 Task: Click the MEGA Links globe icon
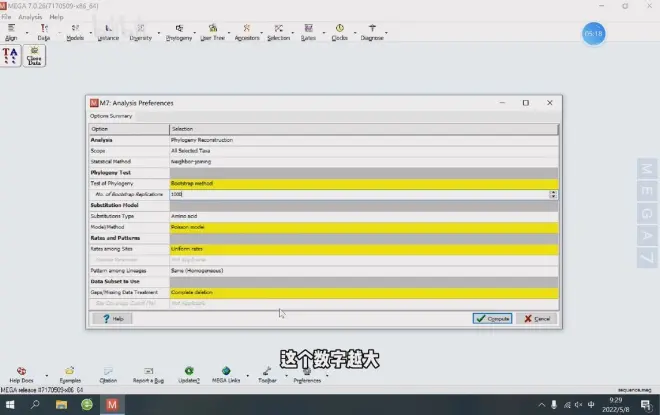(x=226, y=374)
